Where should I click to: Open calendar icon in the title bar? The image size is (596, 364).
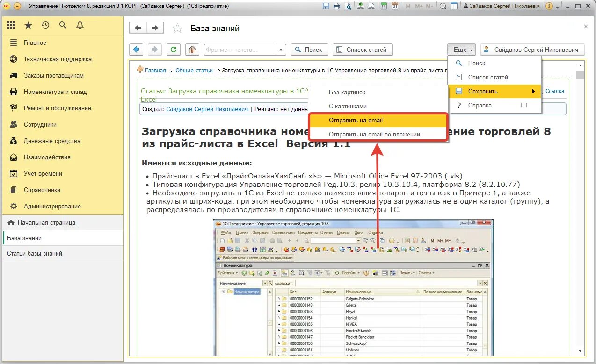[x=395, y=6]
